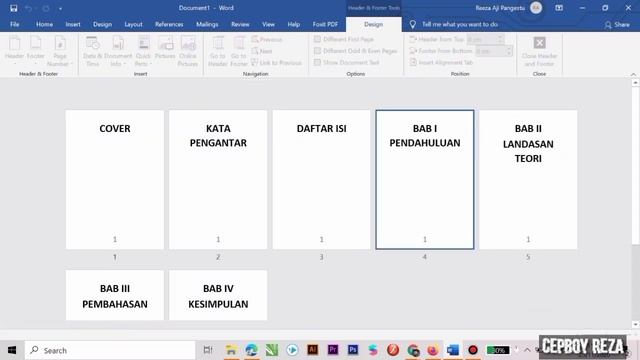The width and height of the screenshot is (640, 360).
Task: Enable Different Odd & Even Pages
Action: point(356,51)
